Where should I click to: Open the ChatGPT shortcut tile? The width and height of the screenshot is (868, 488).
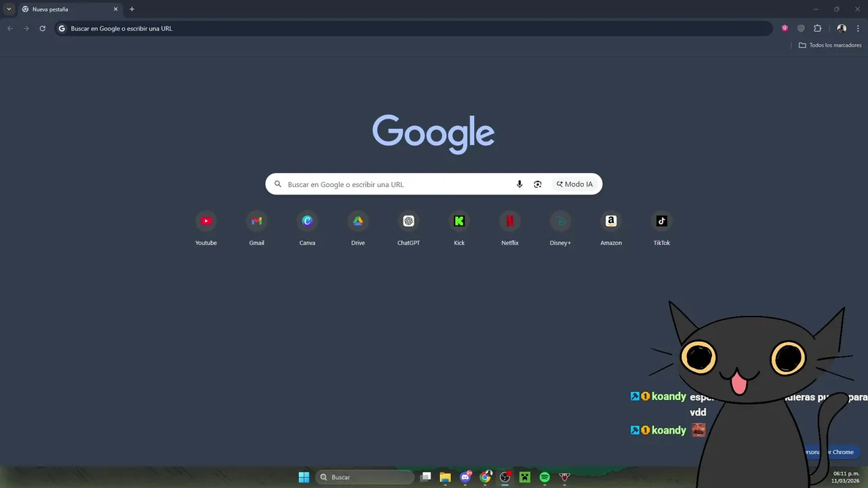[x=408, y=228]
